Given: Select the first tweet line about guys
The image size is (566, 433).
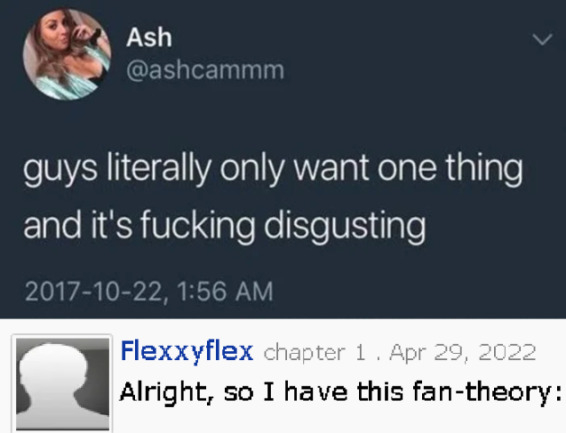Looking at the screenshot, I should [x=273, y=169].
